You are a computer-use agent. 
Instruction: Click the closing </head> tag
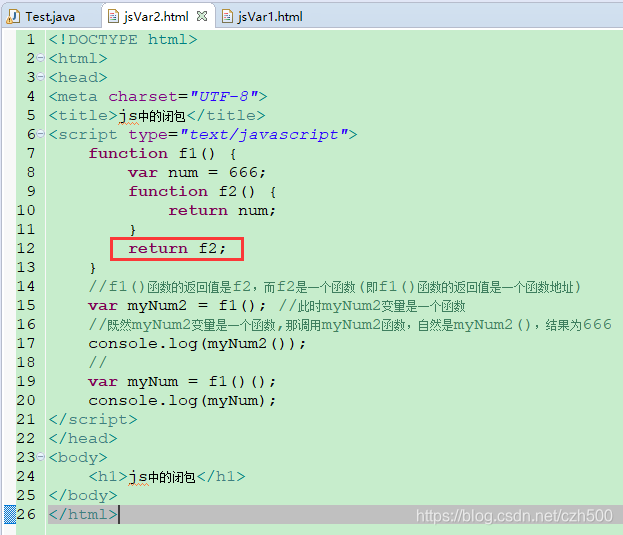[x=83, y=438]
